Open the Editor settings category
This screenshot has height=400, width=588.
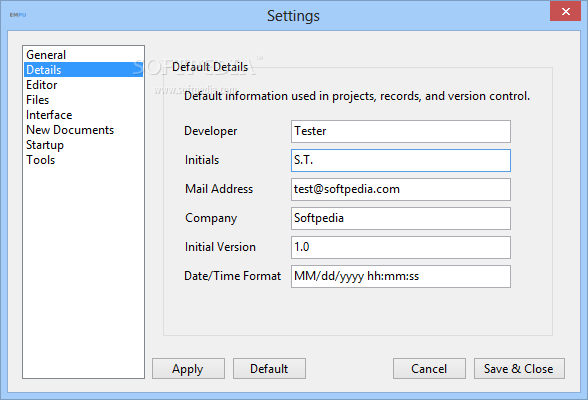[x=83, y=85]
